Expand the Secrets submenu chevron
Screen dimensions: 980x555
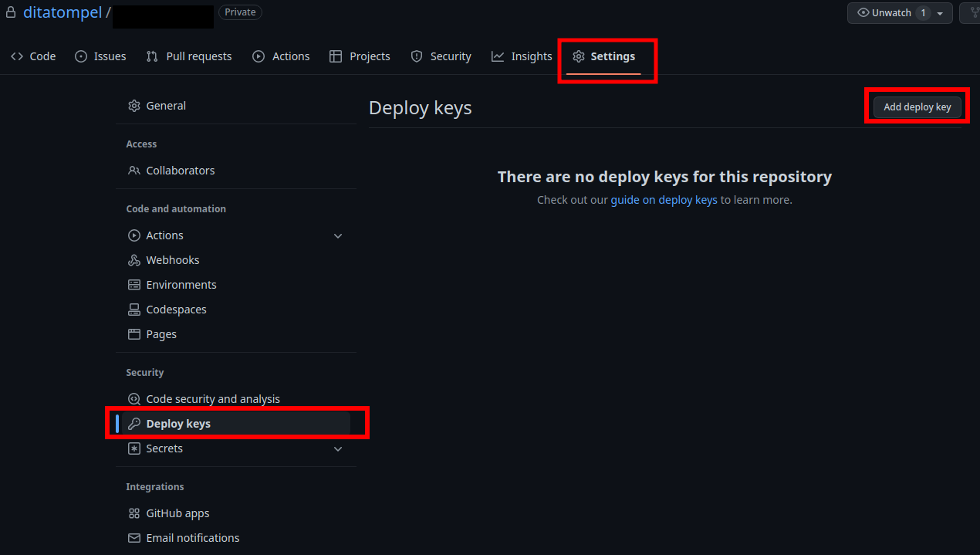pyautogui.click(x=338, y=448)
